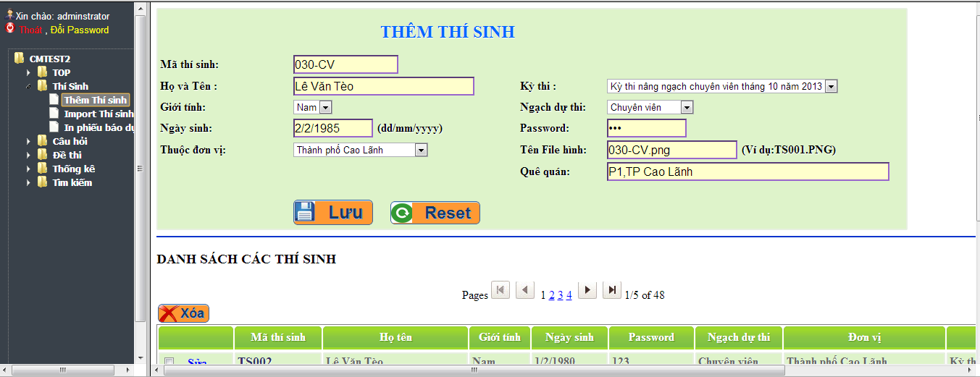Click the Tên File hình input field
Image resolution: width=980 pixels, height=377 pixels.
point(671,150)
